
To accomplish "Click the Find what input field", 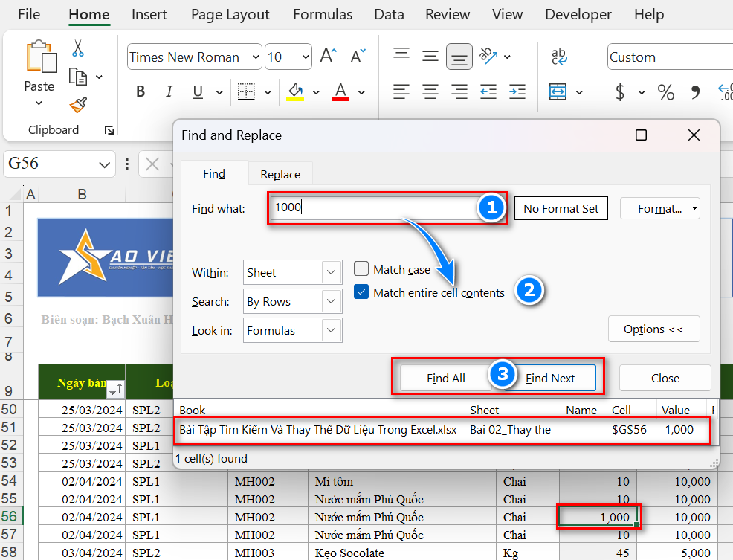I will (372, 208).
